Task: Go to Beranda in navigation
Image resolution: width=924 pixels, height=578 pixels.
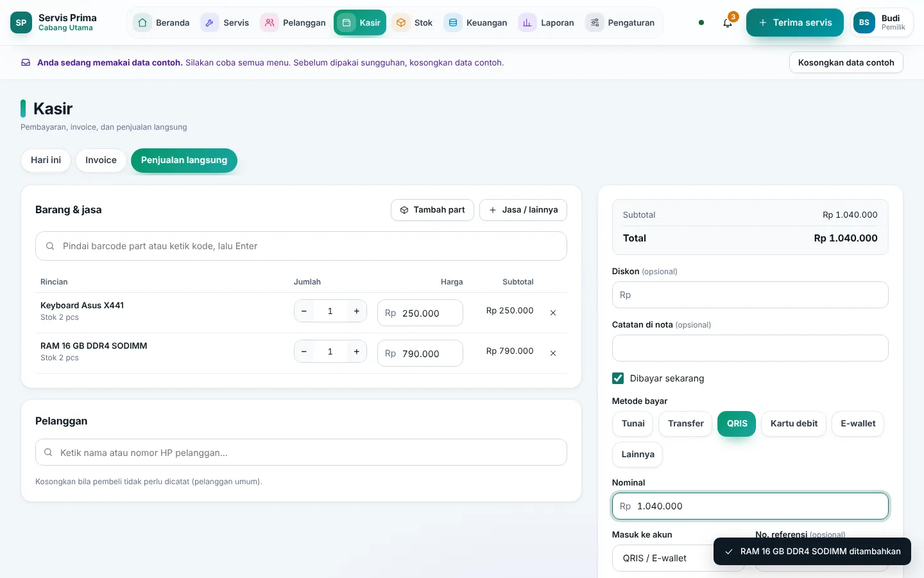Action: [162, 22]
